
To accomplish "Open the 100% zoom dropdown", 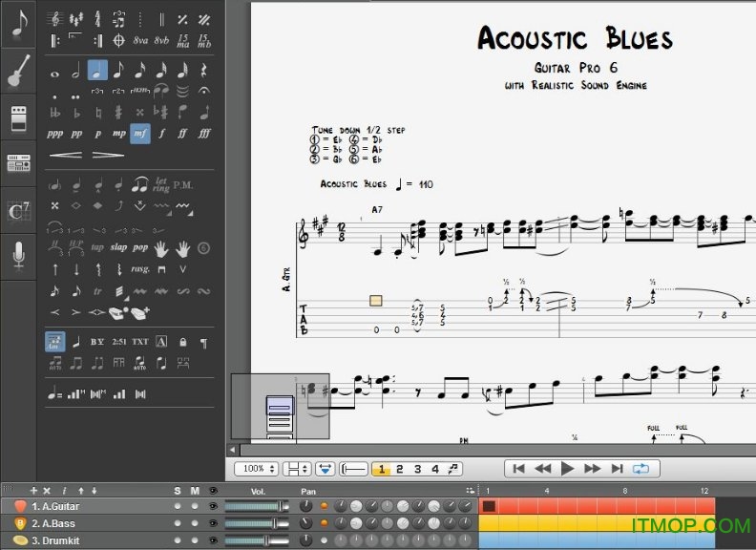I will pos(256,469).
